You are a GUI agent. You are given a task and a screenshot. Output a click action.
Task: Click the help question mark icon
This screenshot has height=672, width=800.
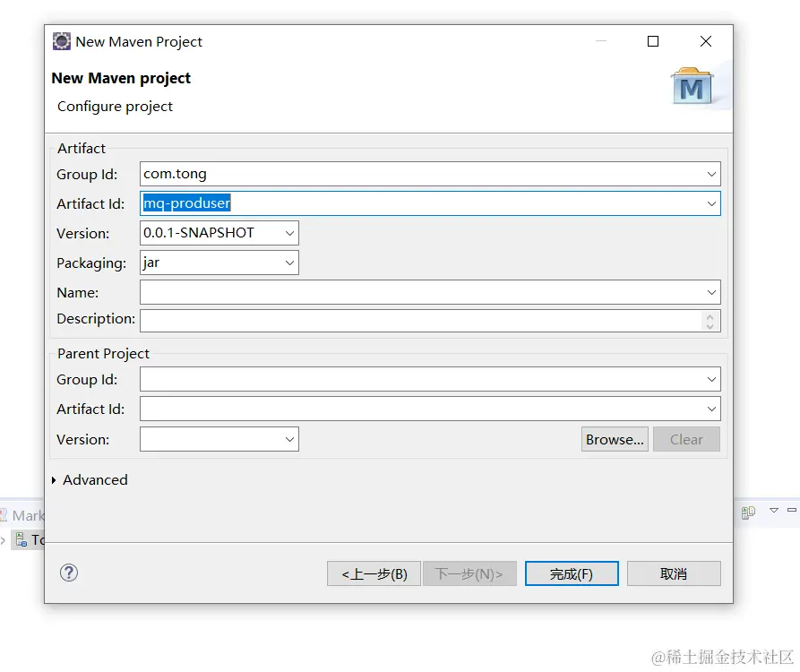coord(69,573)
